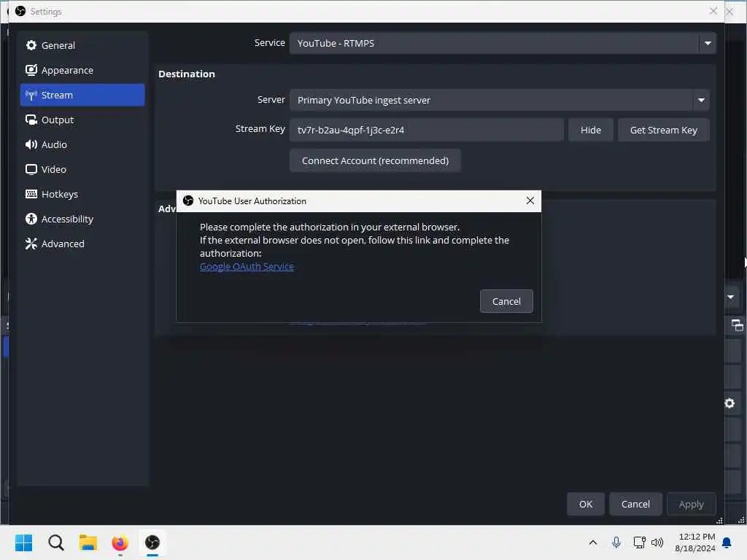The image size is (747, 560).
Task: Click Cancel at bottom of Settings
Action: (635, 504)
